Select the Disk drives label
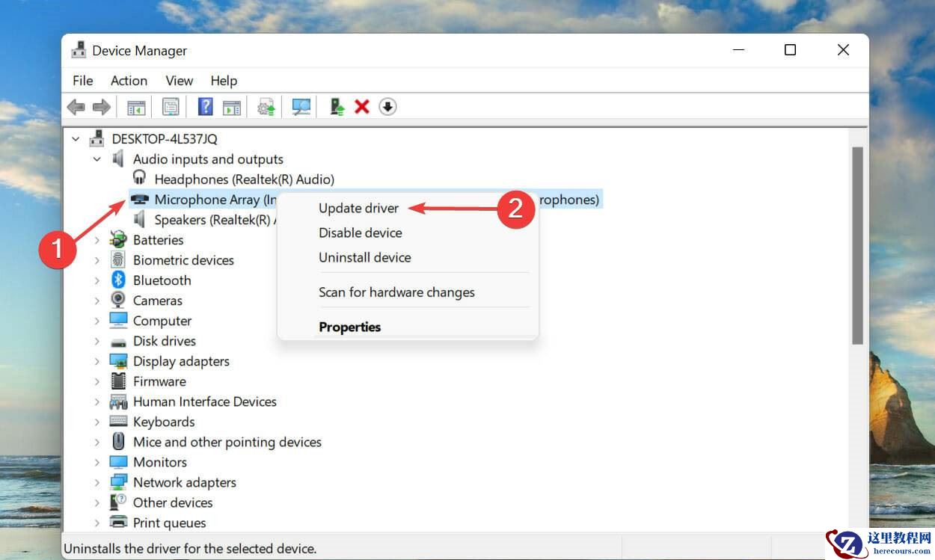 (x=165, y=341)
